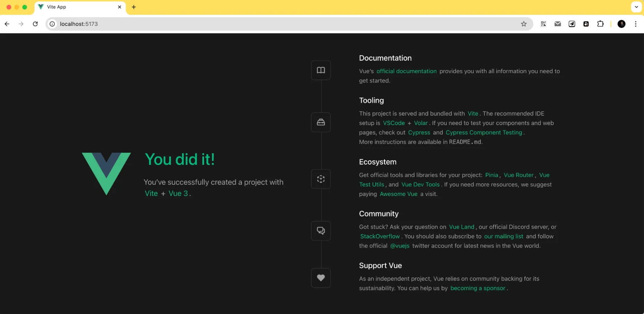This screenshot has height=314, width=644.
Task: Click the Documentation book icon
Action: pos(321,70)
